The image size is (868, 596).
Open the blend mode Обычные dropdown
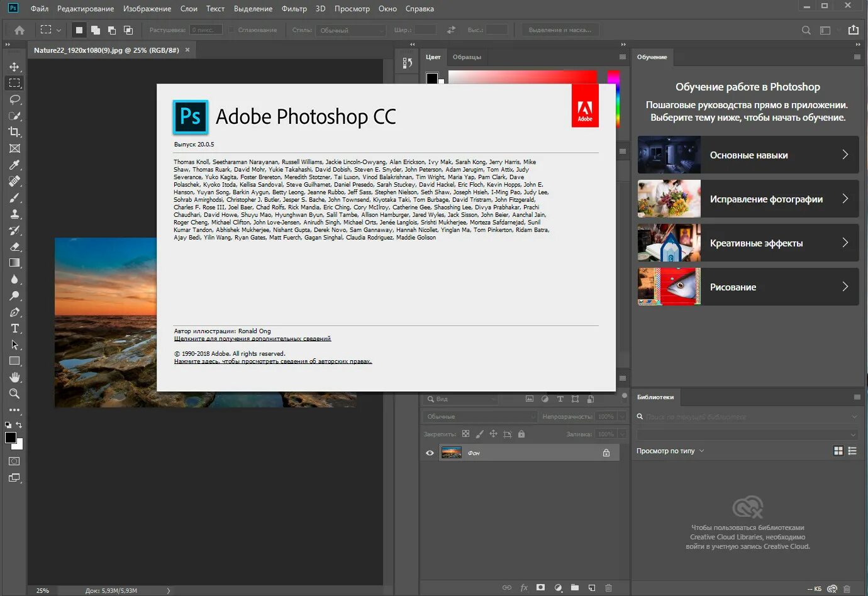(479, 416)
